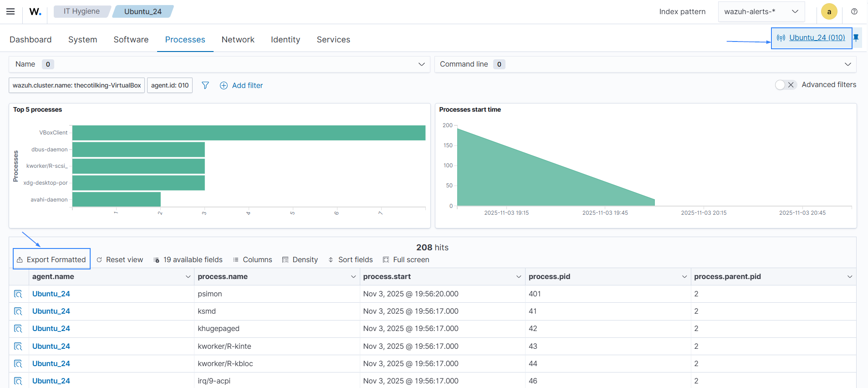
Task: Open the Ubuntu_24 (010) agent link
Action: 817,38
